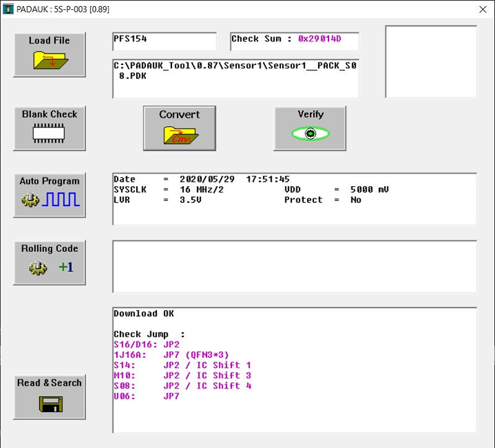Focus the Sensor1 PDK file path box
495x448 pixels.
[235, 78]
